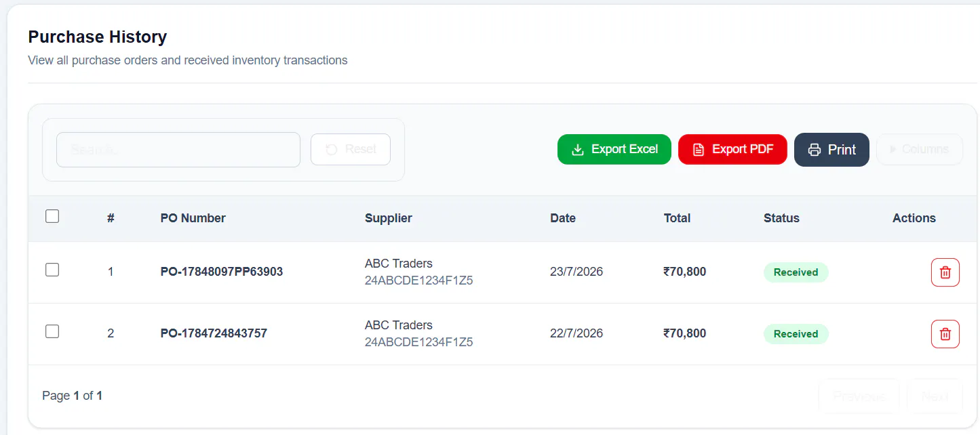The image size is (980, 435).
Task: Click ABC Traders supplier in row 2
Action: [399, 325]
